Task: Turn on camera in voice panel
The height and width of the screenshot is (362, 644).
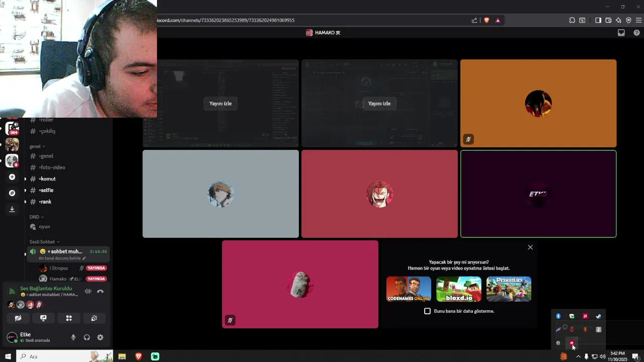Action: point(18,318)
